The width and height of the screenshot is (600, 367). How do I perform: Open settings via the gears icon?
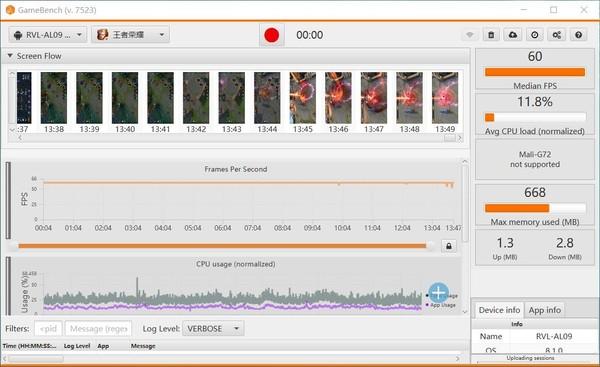click(x=557, y=35)
